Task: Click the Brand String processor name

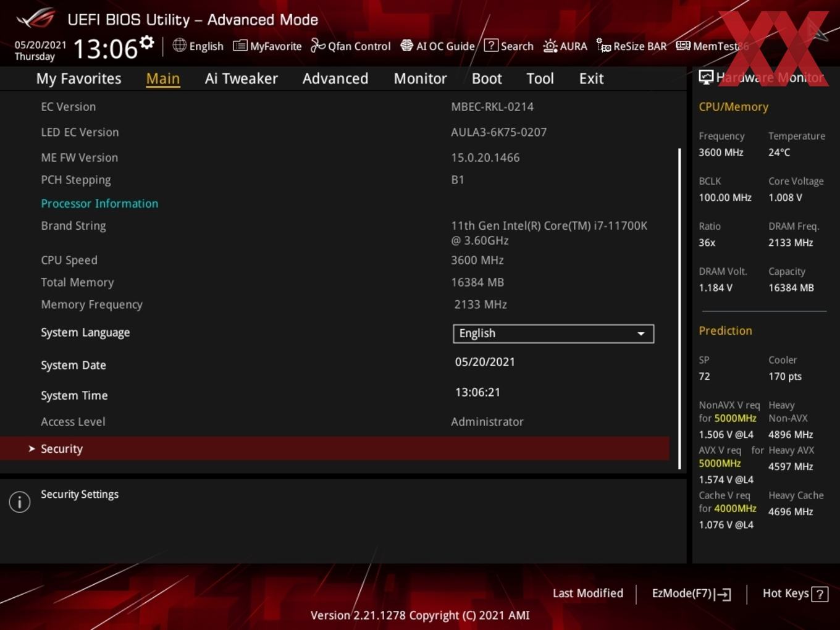Action: coord(549,233)
